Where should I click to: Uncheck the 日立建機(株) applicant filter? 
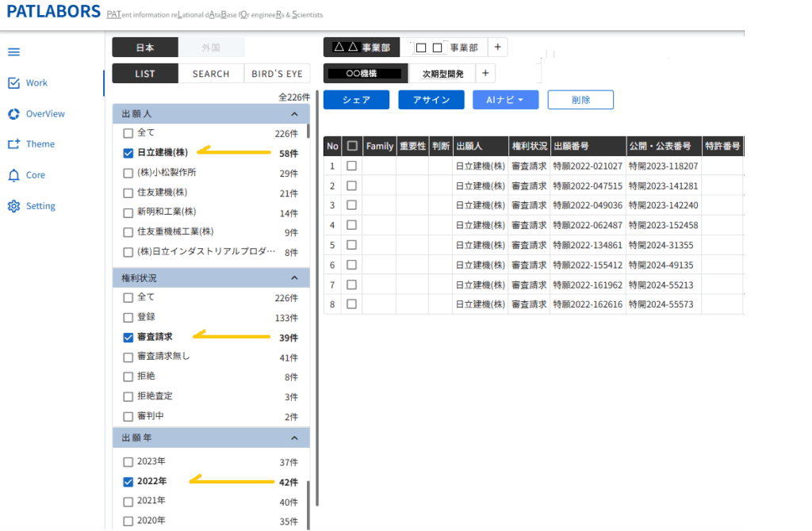[x=128, y=153]
